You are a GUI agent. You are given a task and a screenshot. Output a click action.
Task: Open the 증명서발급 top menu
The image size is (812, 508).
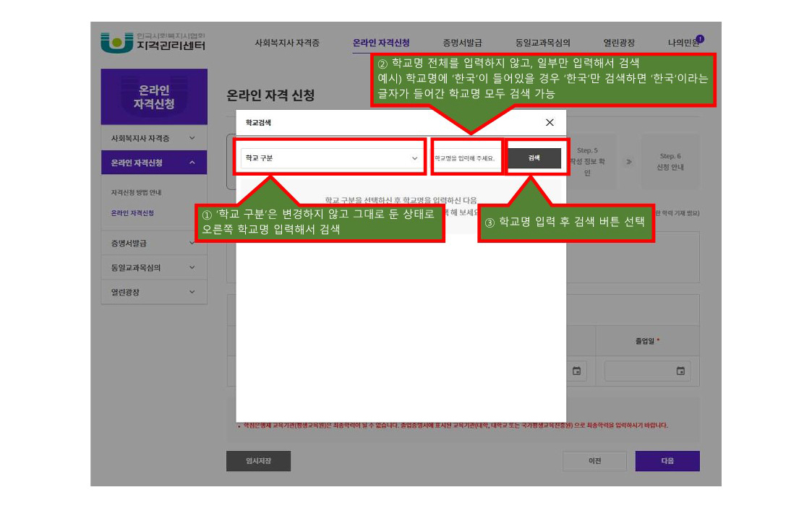(x=462, y=43)
